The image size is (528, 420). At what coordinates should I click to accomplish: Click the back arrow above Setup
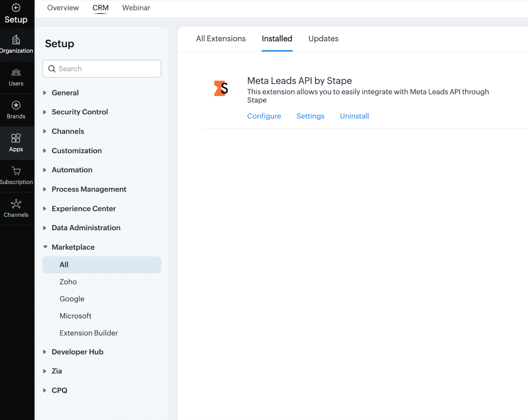16,8
